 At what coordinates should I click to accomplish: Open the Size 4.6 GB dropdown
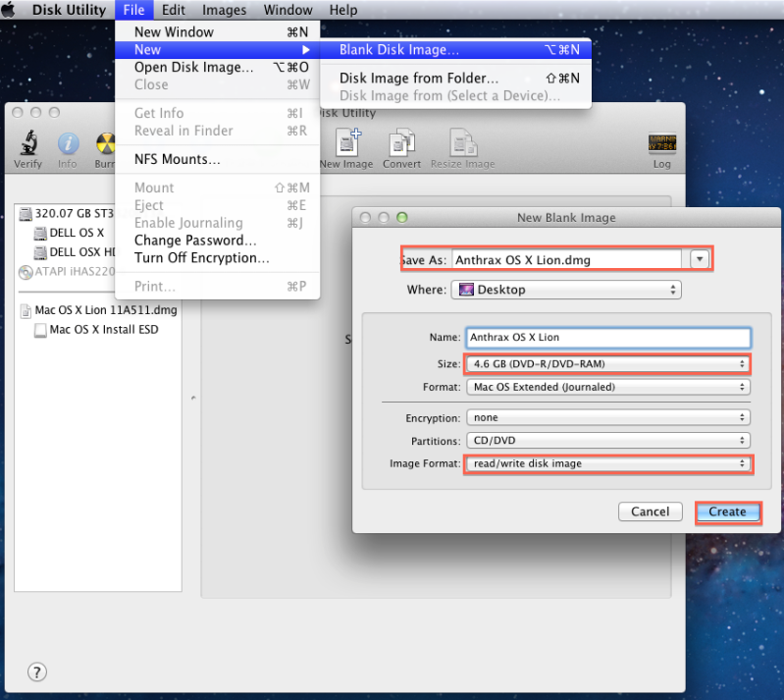[608, 364]
